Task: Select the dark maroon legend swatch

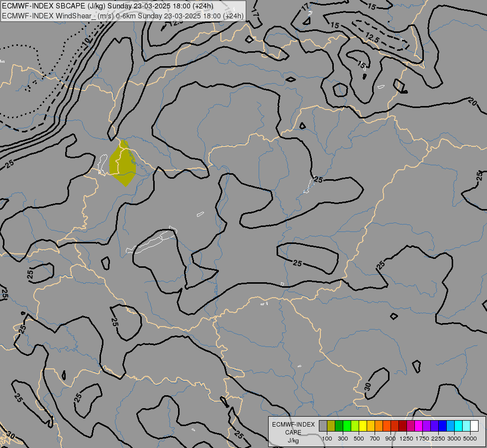Action: (402, 426)
